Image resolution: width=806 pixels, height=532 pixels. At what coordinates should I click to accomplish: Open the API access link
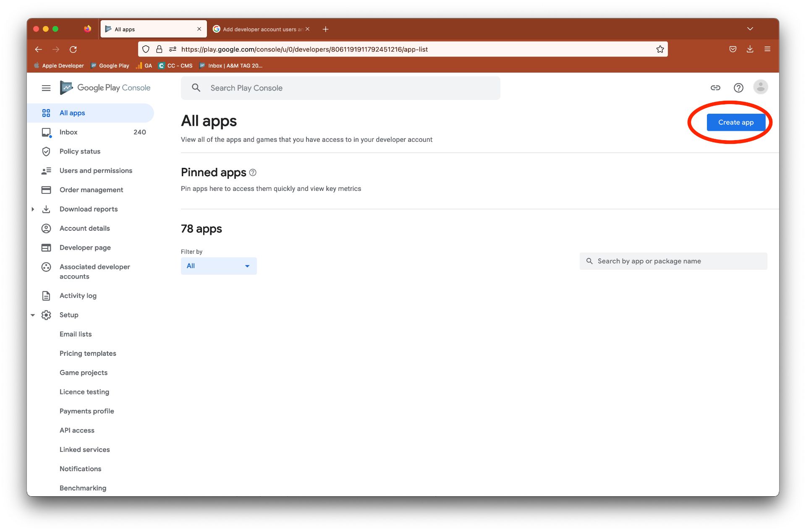tap(77, 430)
